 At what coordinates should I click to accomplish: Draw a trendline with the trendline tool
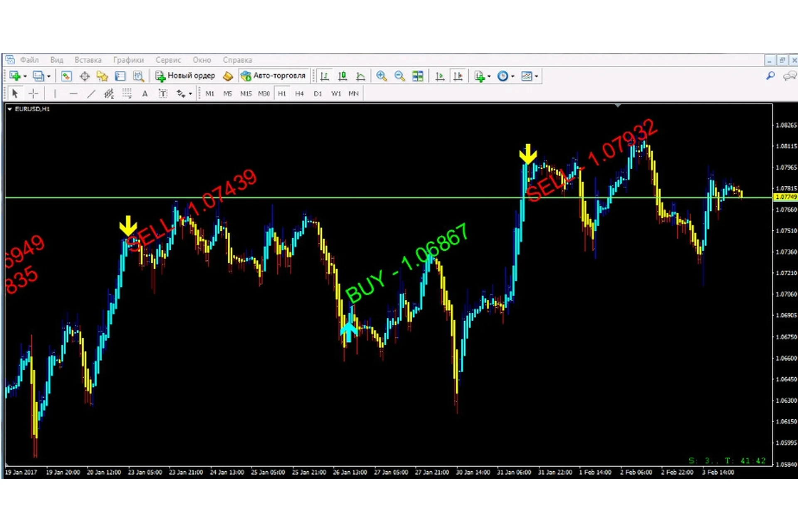pos(91,94)
